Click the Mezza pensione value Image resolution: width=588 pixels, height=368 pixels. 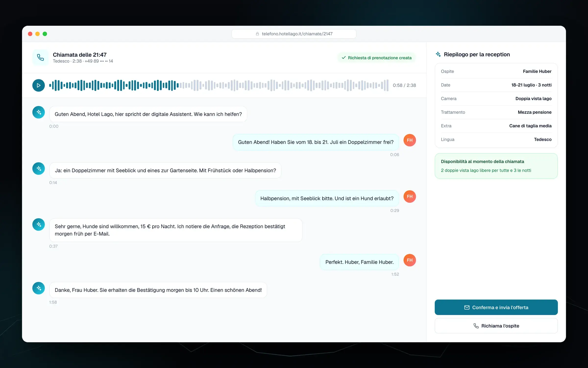coord(535,112)
